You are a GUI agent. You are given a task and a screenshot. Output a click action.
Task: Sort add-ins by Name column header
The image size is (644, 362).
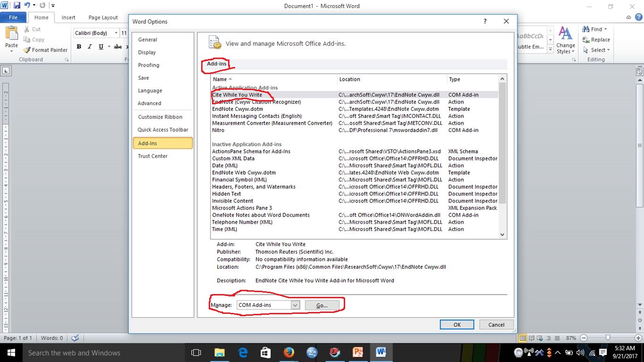coord(274,79)
